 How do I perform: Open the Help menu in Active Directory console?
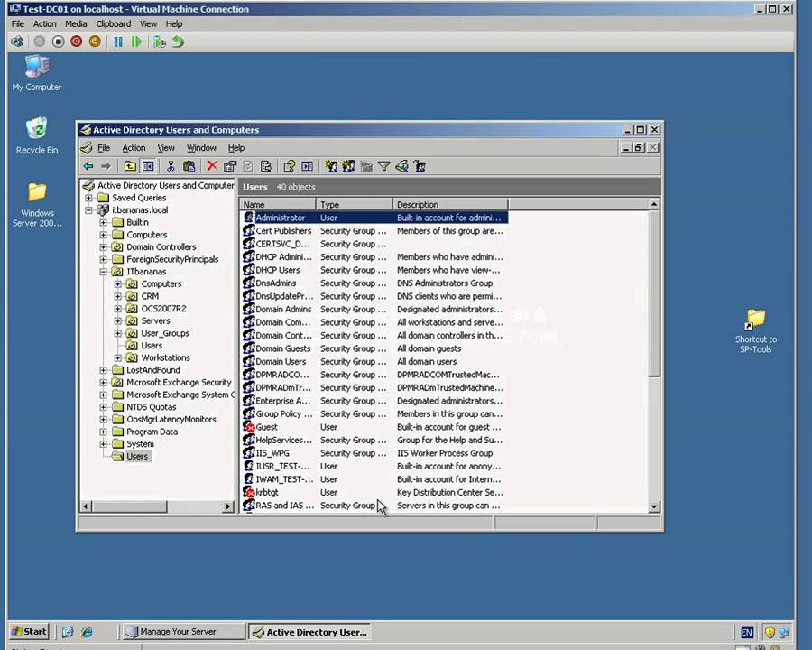click(236, 148)
